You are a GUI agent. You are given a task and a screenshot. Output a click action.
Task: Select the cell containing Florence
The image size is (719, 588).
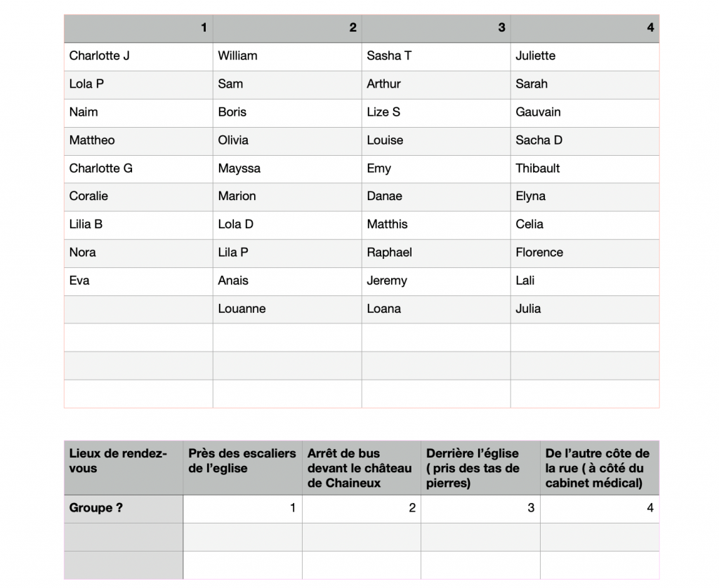coord(585,253)
